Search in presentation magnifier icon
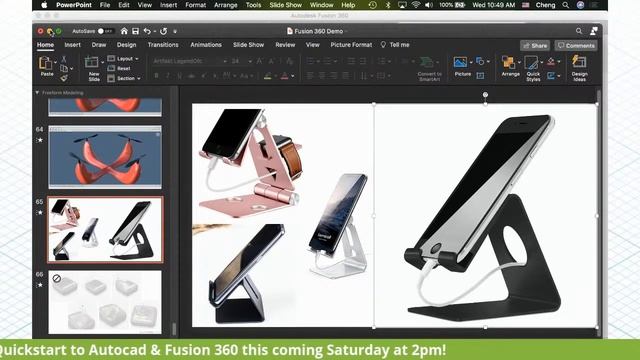This screenshot has height=360, width=640. tap(579, 31)
